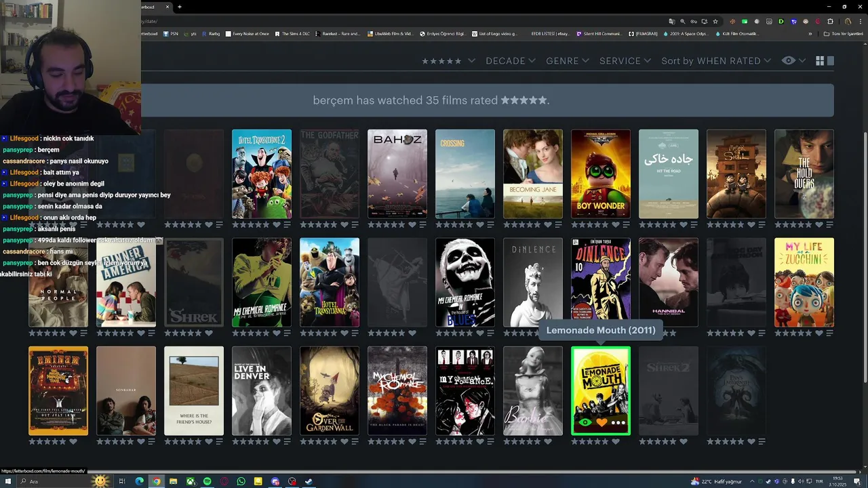Image resolution: width=868 pixels, height=488 pixels.
Task: Open the Xbox app in taskbar
Action: 191,481
